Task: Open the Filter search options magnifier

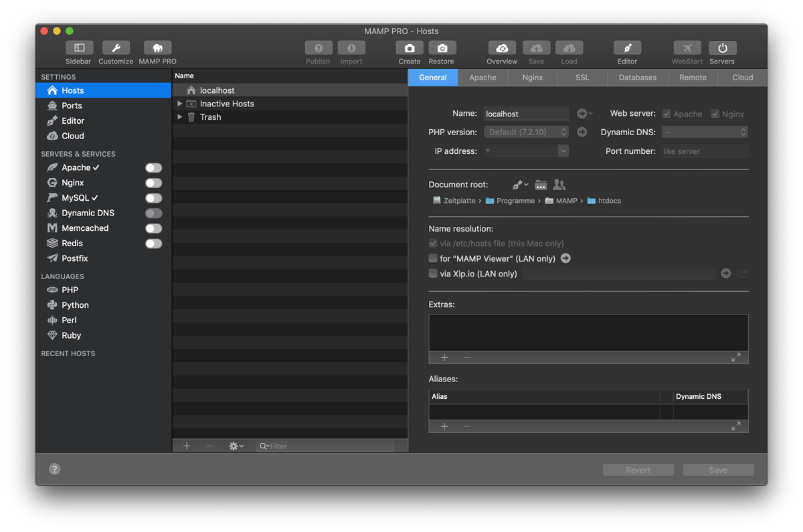Action: pyautogui.click(x=264, y=446)
